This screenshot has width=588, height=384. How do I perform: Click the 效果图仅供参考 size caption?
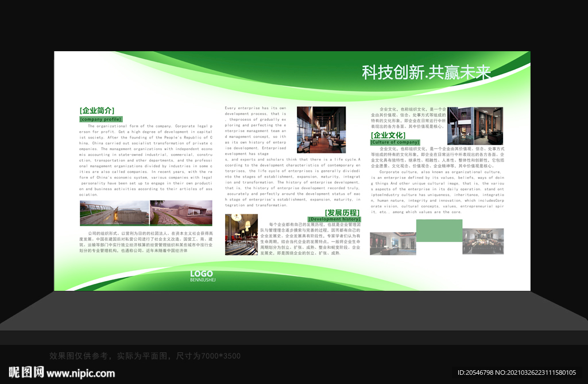pyautogui.click(x=145, y=356)
